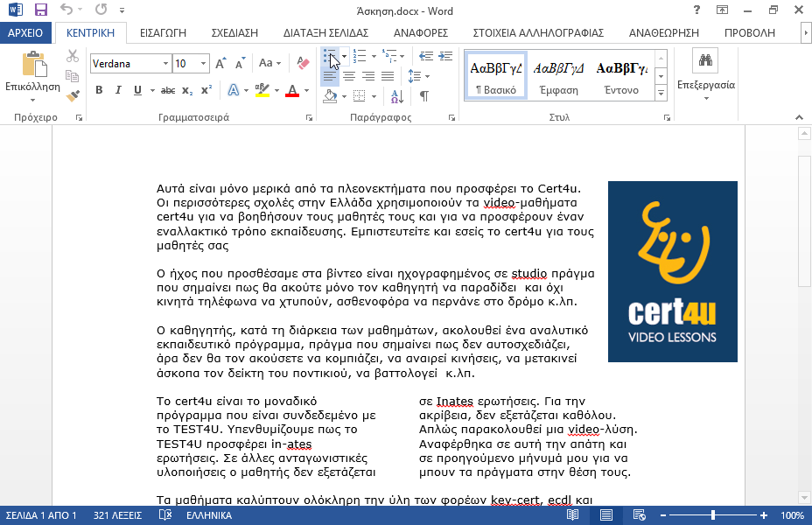
Task: Decrease font size with shrink font icon
Action: tap(240, 63)
